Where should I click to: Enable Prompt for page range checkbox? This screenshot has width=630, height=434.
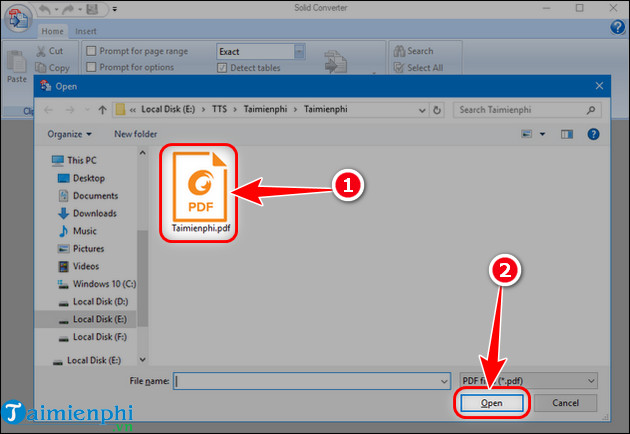(91, 51)
